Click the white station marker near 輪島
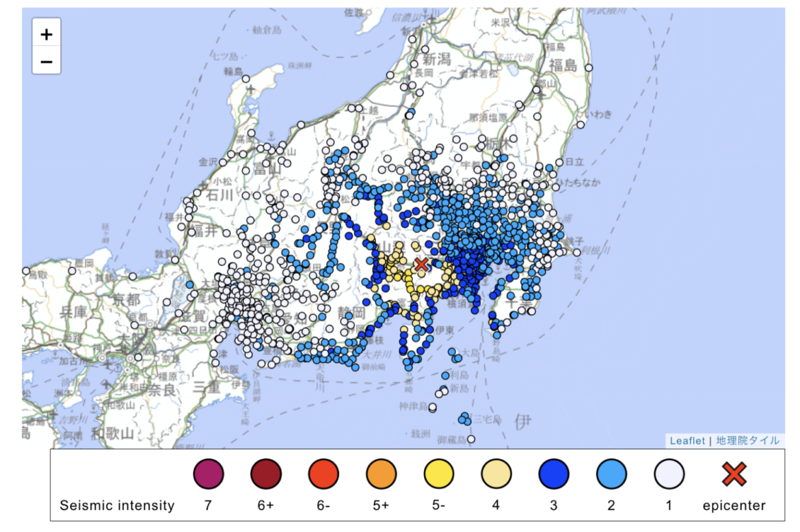This screenshot has height=532, width=800. pos(245,79)
